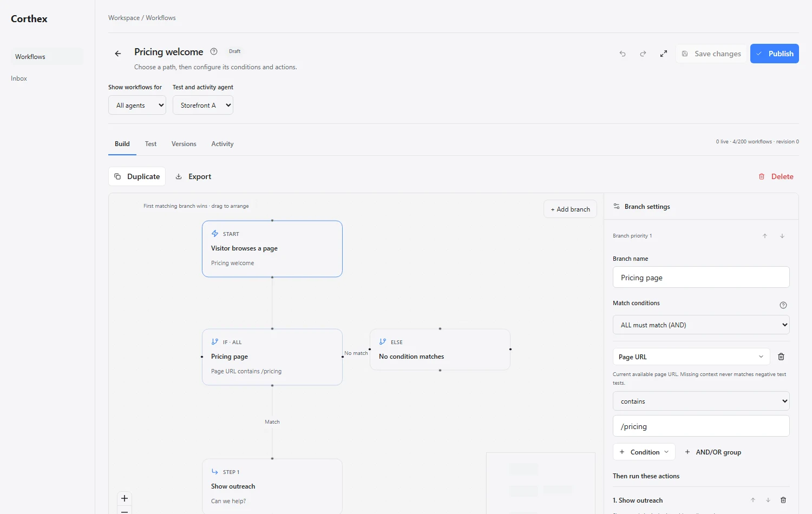Open Workflows in the sidebar
Image resolution: width=812 pixels, height=514 pixels.
(x=47, y=57)
